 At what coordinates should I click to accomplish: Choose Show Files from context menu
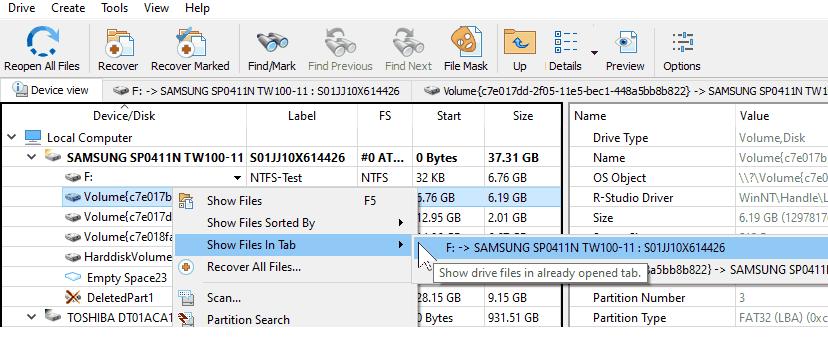point(293,201)
